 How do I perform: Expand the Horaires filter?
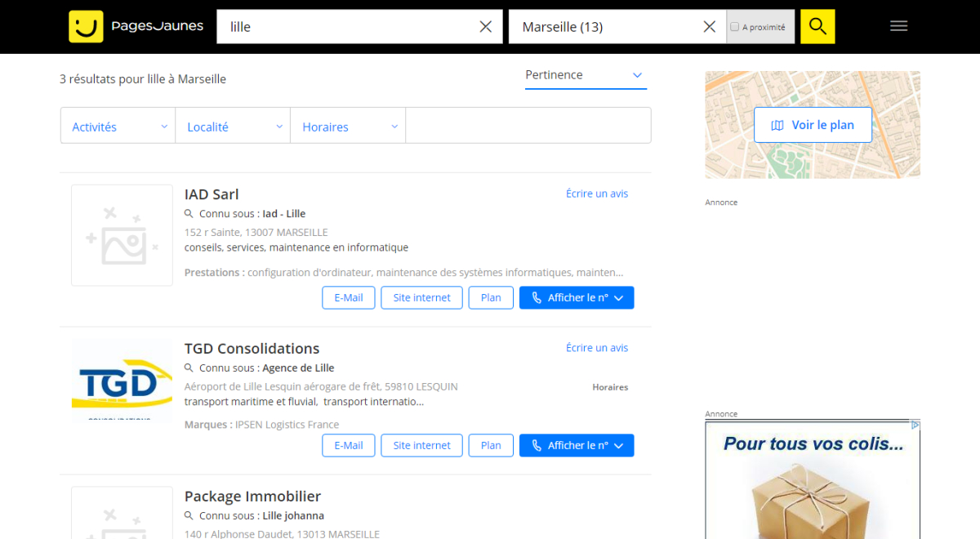pyautogui.click(x=349, y=127)
